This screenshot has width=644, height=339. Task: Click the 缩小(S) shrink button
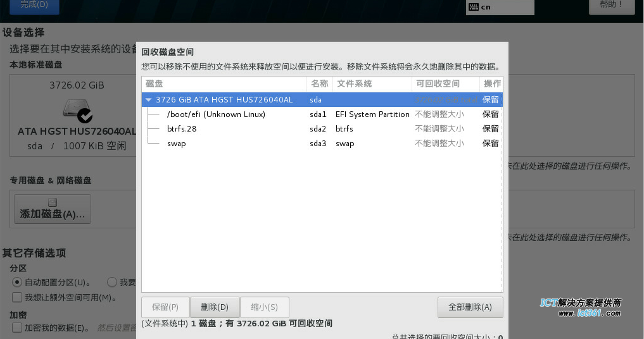click(265, 307)
